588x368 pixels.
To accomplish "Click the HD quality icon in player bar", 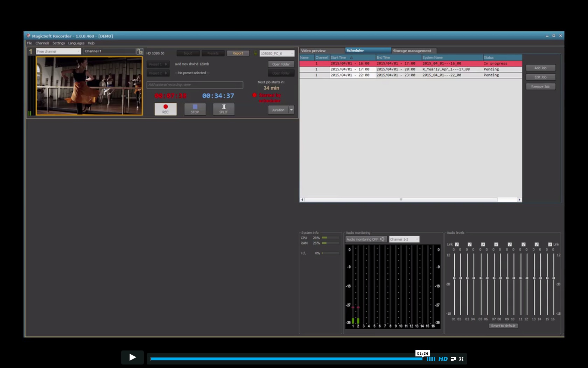I will tap(443, 359).
